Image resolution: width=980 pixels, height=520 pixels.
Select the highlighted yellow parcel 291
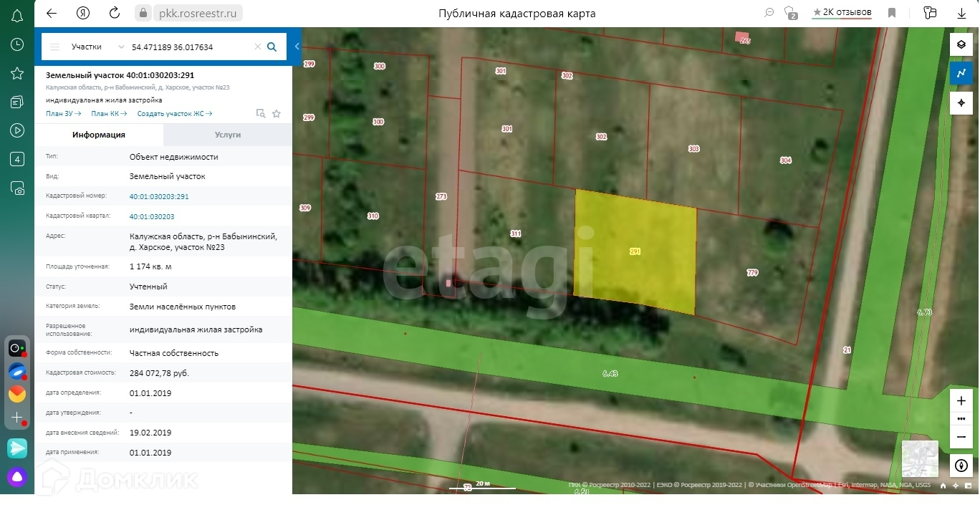click(635, 251)
